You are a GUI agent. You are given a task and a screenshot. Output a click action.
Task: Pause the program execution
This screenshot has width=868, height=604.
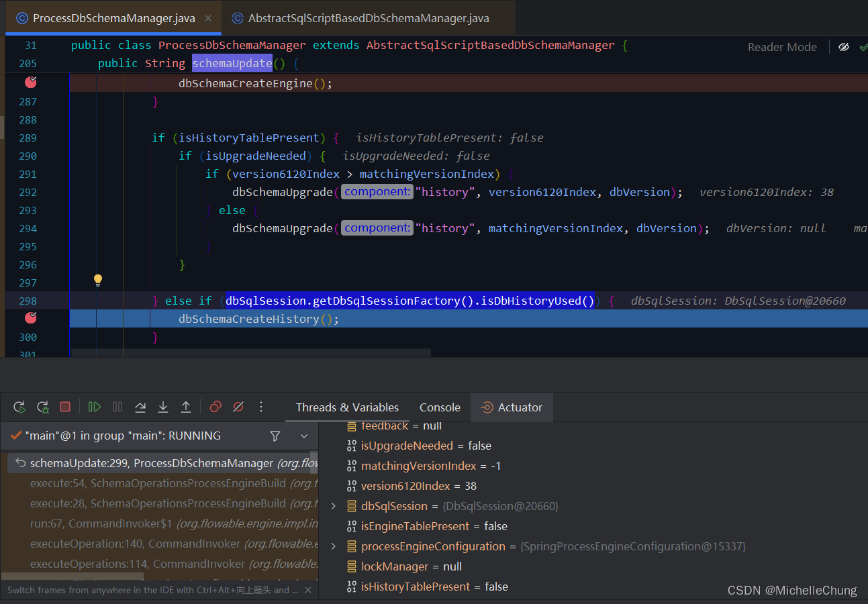[117, 407]
